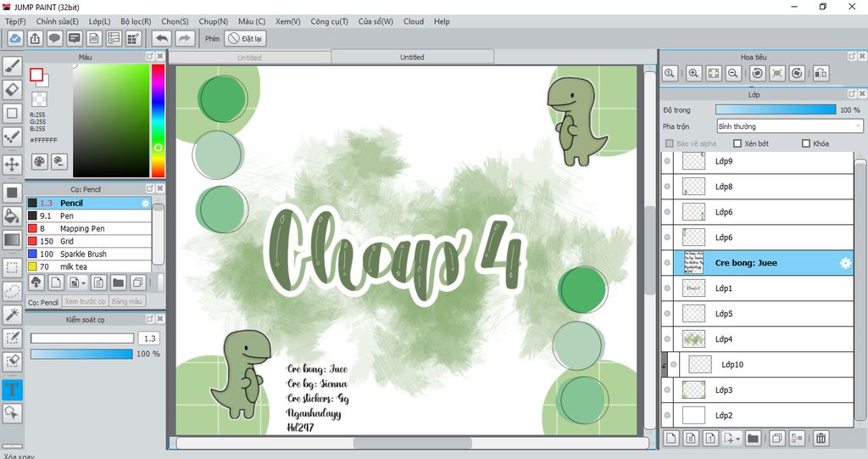The image size is (868, 459).
Task: Select the Move tool
Action: click(x=12, y=164)
